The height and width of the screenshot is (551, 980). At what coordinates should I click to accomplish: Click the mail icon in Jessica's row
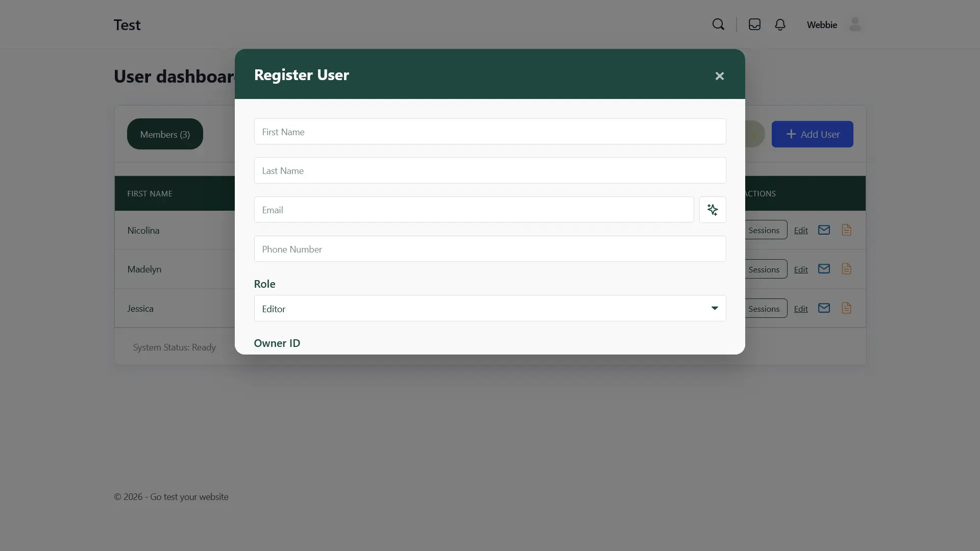pos(824,308)
